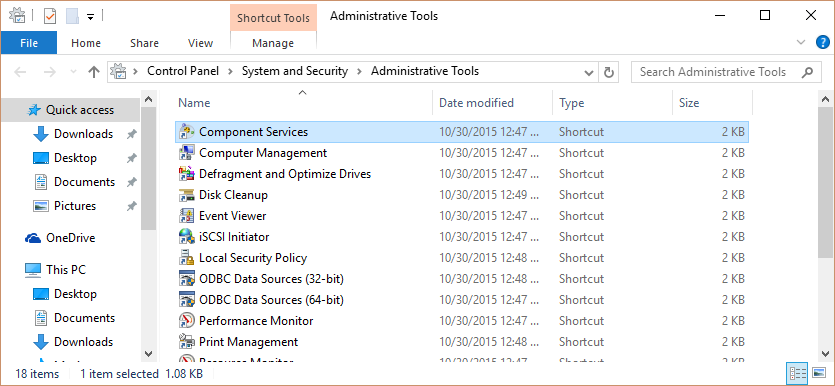Open the address bar history dropdown
Screen dimensions: 835x386
point(588,72)
